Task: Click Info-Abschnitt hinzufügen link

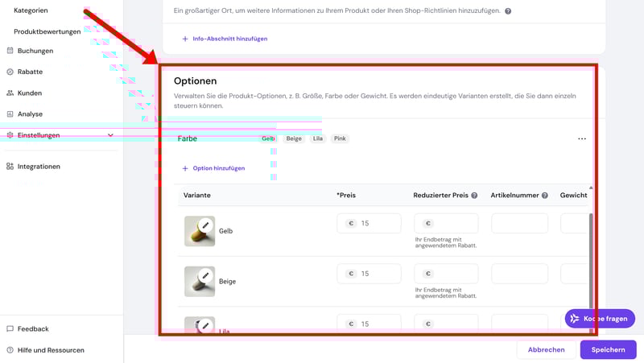Action: point(229,39)
